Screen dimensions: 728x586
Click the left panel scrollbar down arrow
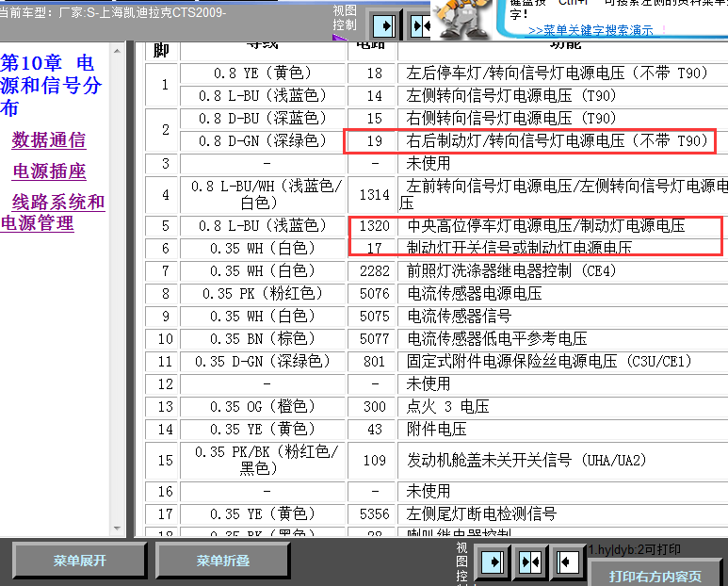(x=118, y=529)
